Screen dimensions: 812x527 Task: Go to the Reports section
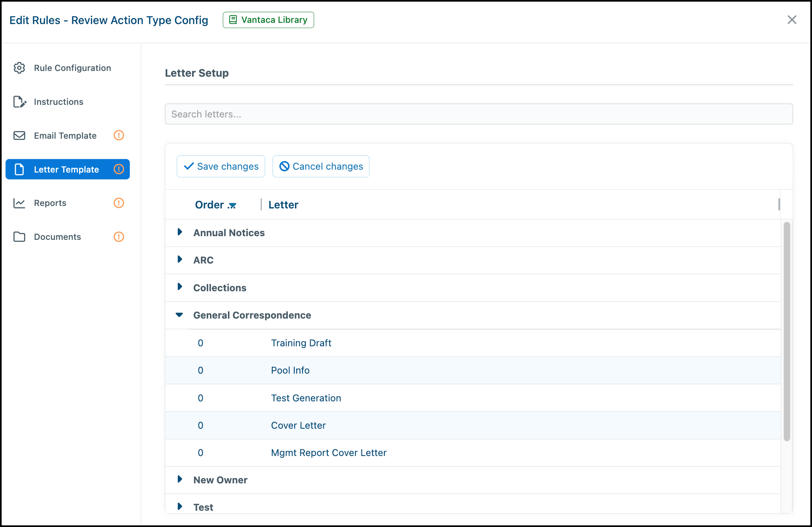click(68, 203)
